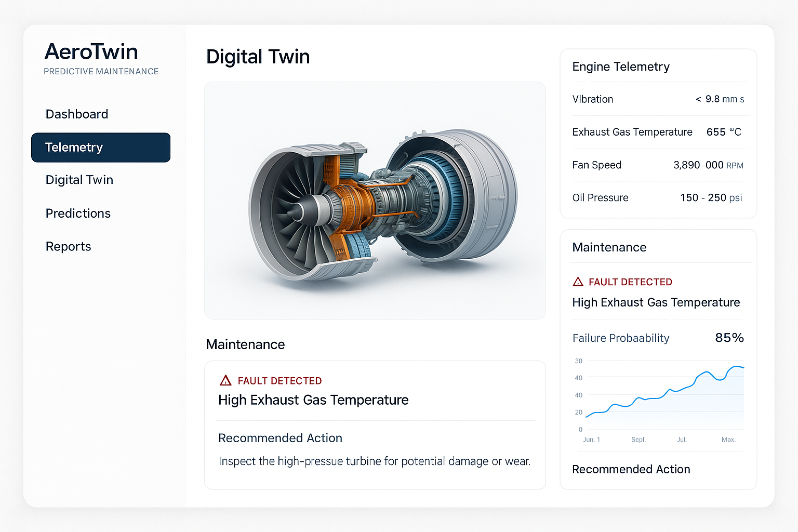Click the 30 value on the chart axis

pyautogui.click(x=579, y=361)
